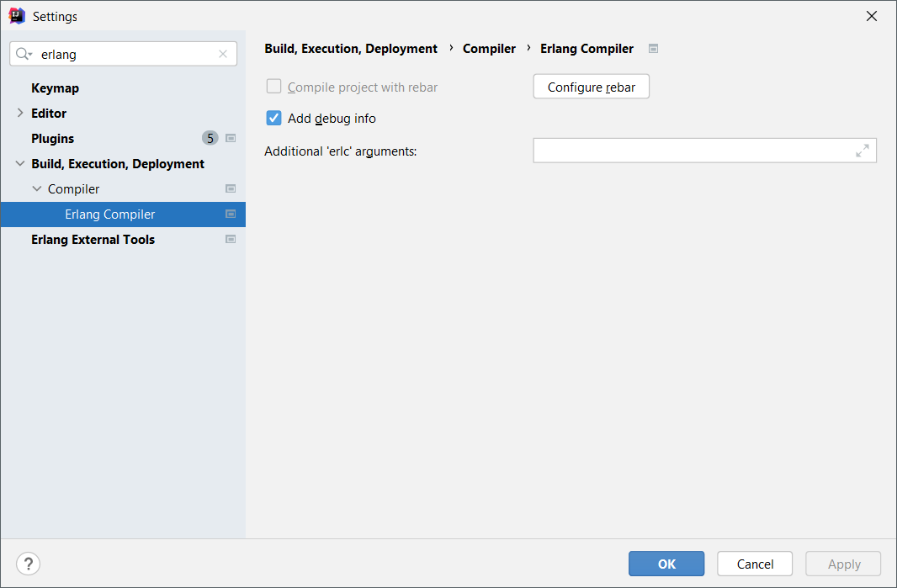Click project-level icon on Erlang External Tools row

tap(231, 239)
